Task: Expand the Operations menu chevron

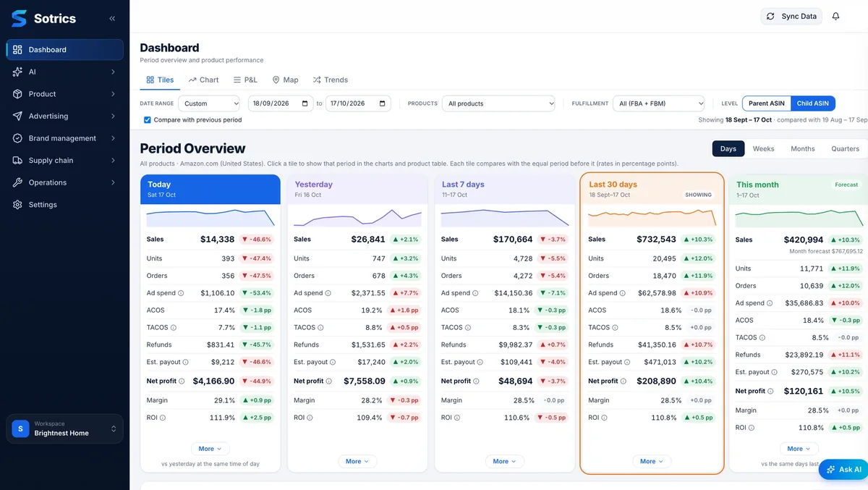Action: point(113,182)
